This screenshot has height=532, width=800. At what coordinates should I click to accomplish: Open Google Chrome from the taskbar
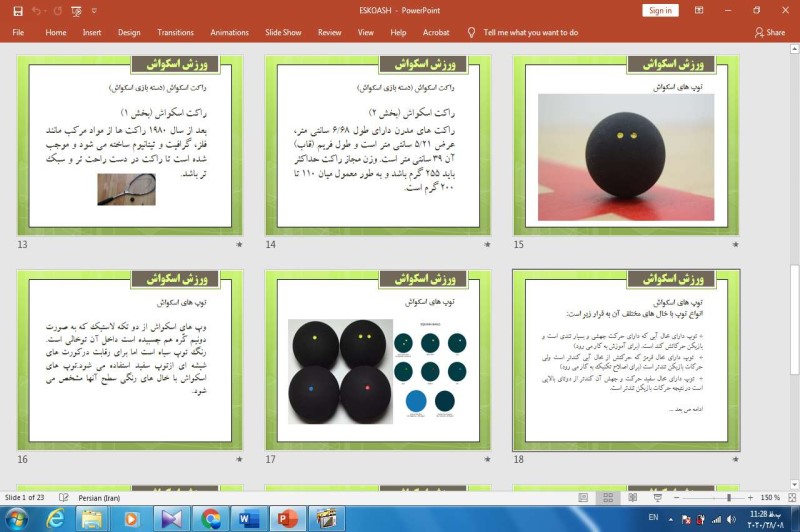[210, 518]
